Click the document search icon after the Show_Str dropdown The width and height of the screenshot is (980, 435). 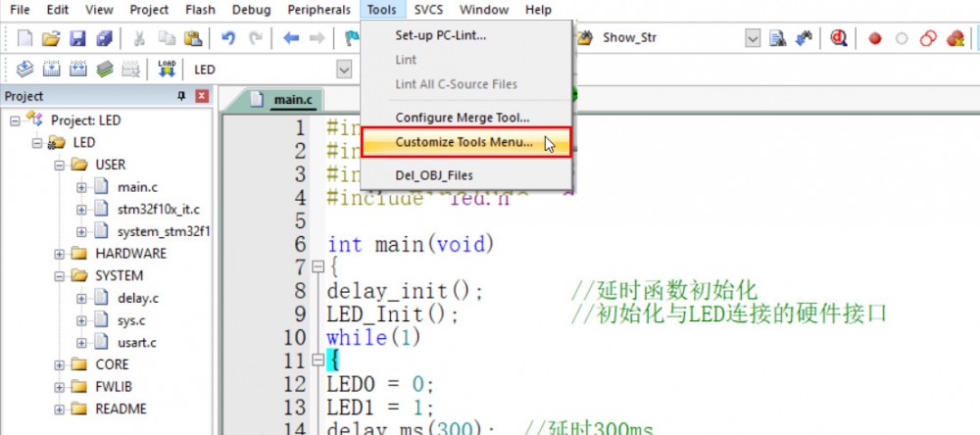[x=777, y=38]
